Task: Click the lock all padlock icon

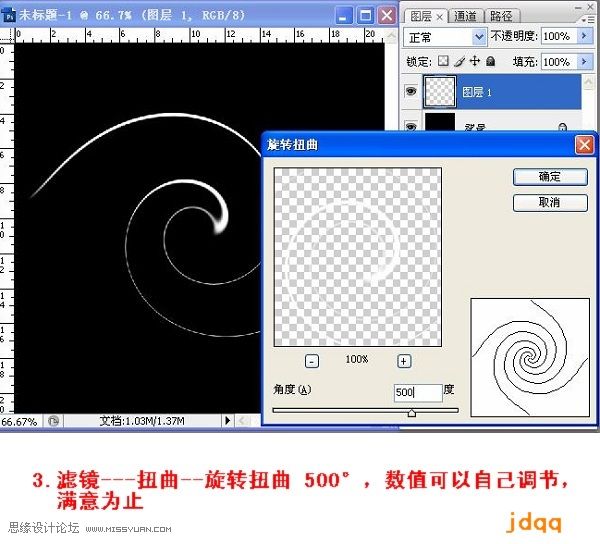Action: (x=490, y=61)
